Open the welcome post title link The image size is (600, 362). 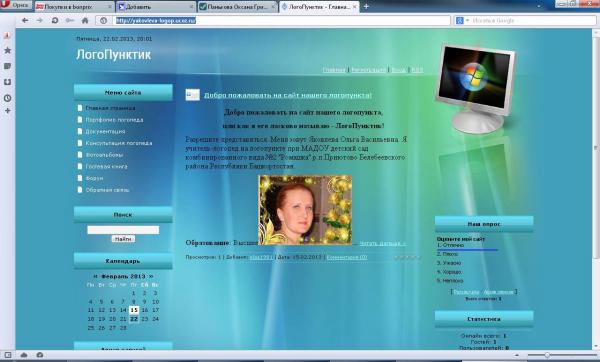tap(288, 95)
